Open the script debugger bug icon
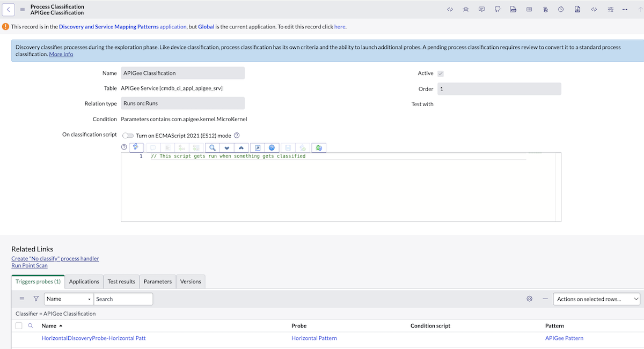 coord(319,147)
